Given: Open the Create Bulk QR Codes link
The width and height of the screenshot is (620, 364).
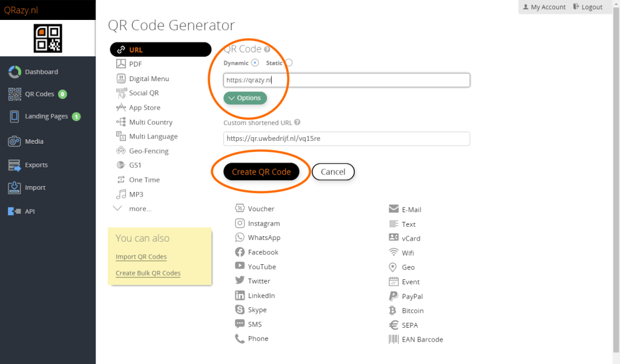Looking at the screenshot, I should coord(148,273).
